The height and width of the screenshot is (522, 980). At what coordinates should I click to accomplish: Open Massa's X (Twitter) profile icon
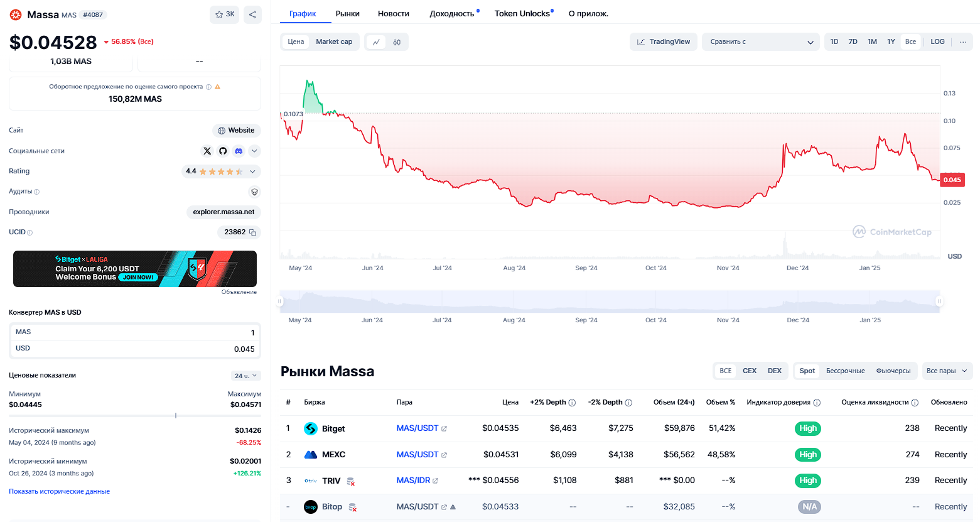207,151
